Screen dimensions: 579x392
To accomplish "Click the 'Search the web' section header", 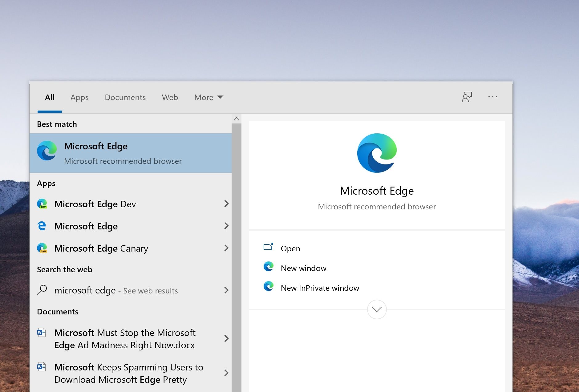I will [x=65, y=269].
